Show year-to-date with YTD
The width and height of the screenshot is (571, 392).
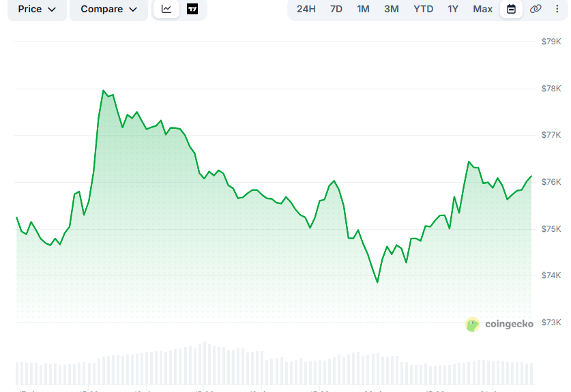click(x=423, y=10)
